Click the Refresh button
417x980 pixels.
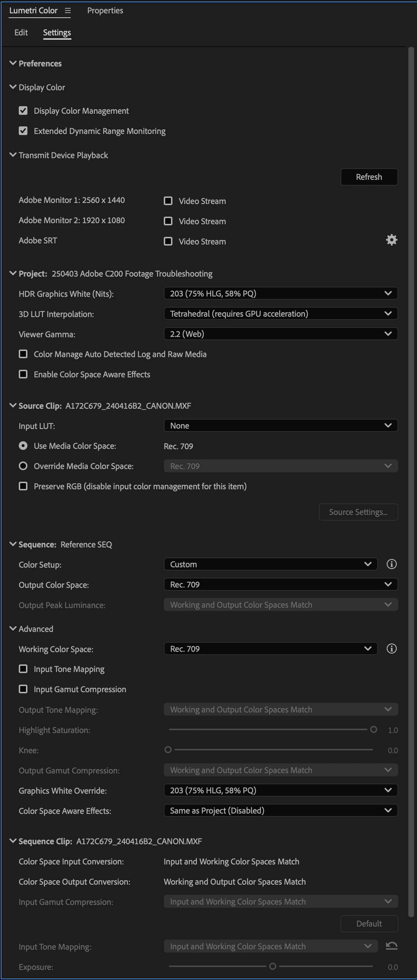point(369,177)
